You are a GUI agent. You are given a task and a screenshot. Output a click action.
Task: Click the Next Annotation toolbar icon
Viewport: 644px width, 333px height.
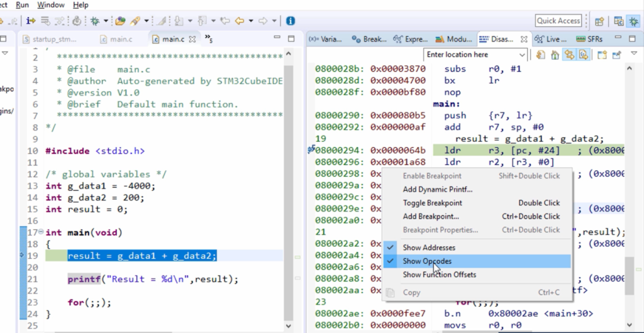(x=179, y=21)
